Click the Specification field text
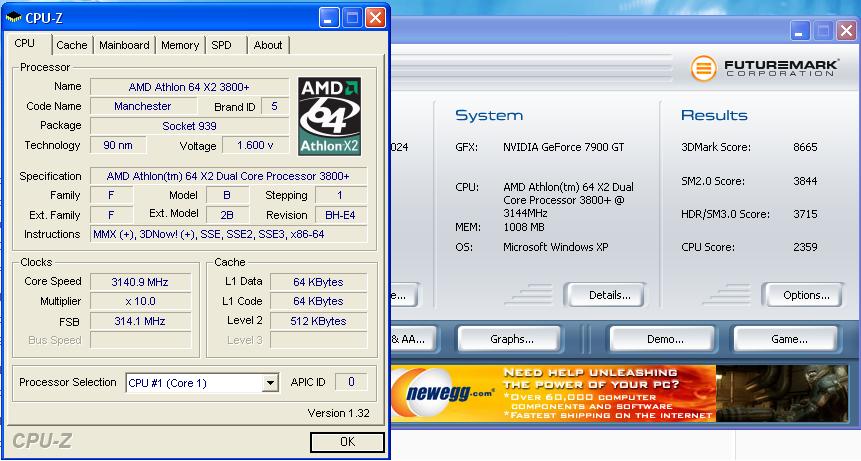Screen dimensions: 861x461 (228, 176)
